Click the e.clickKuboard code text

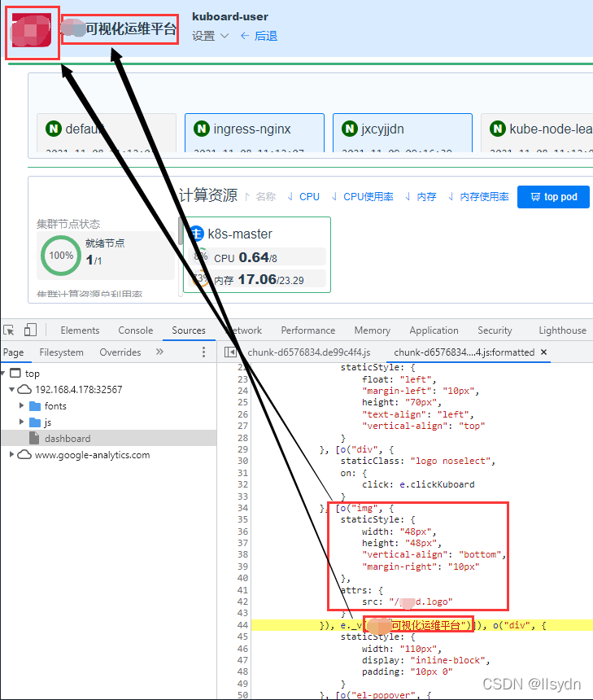437,484
